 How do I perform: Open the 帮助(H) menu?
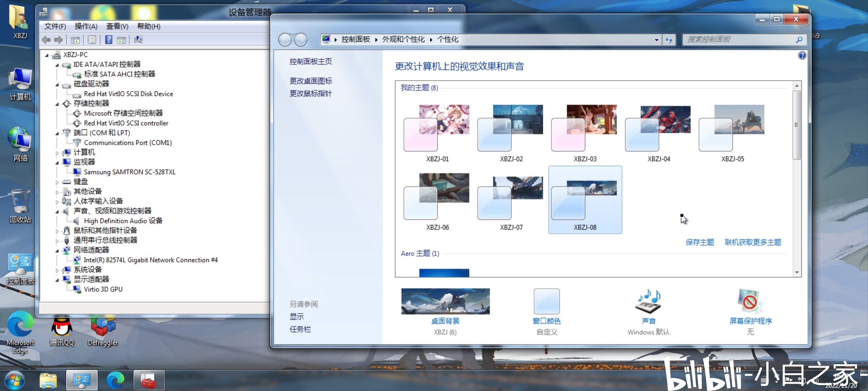point(149,26)
